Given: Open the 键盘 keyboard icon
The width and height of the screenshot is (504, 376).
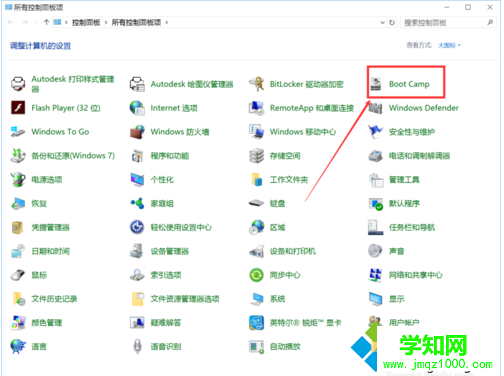Looking at the screenshot, I should coord(256,203).
